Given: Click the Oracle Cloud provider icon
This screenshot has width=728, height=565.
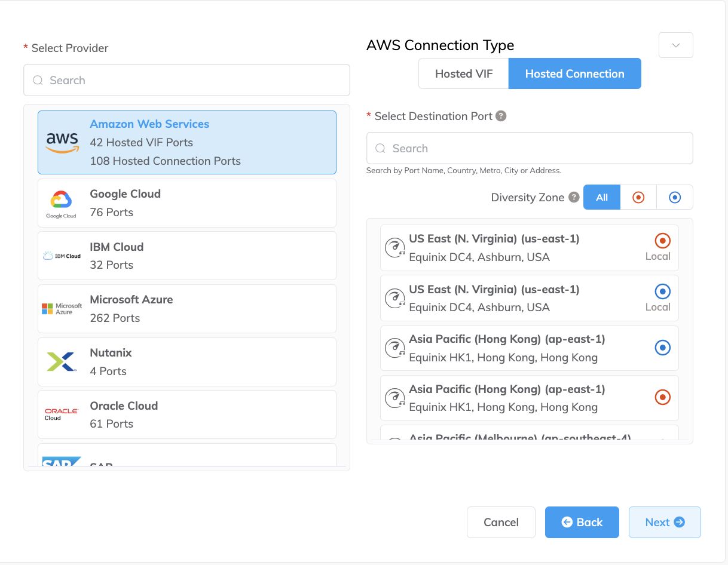Looking at the screenshot, I should 61,414.
